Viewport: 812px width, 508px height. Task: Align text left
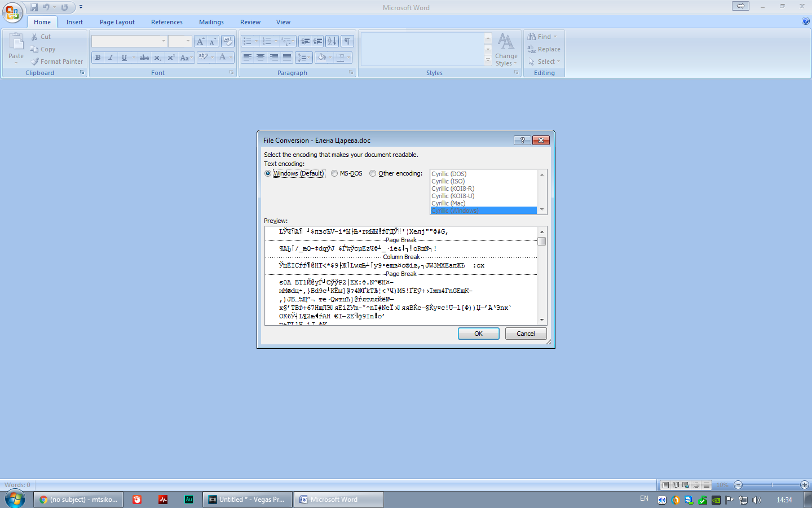point(247,58)
